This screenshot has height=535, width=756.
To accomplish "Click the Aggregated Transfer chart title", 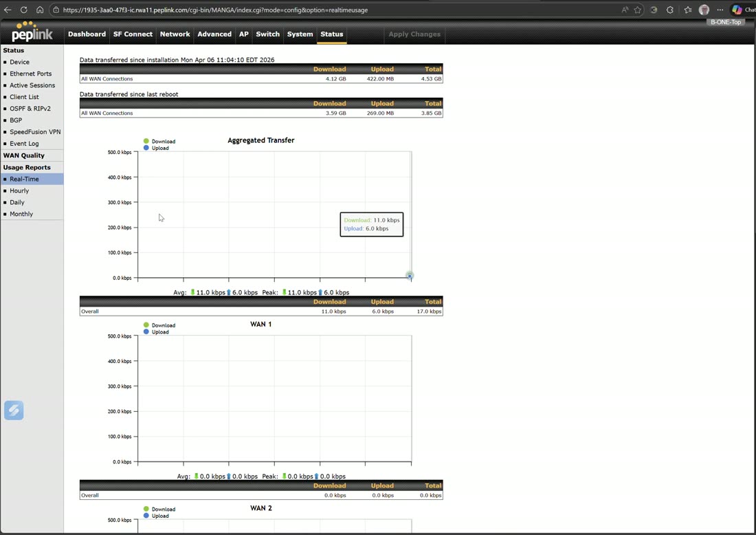I will pos(261,140).
